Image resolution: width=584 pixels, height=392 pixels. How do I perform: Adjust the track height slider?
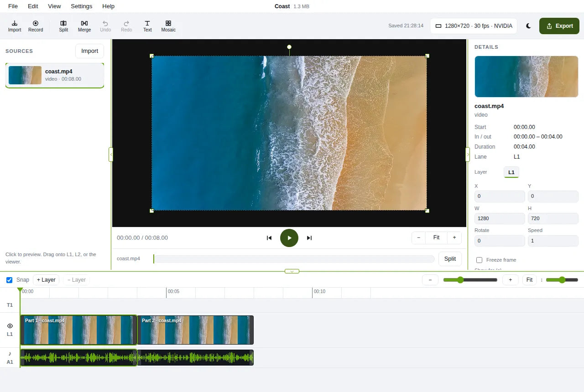coord(562,280)
